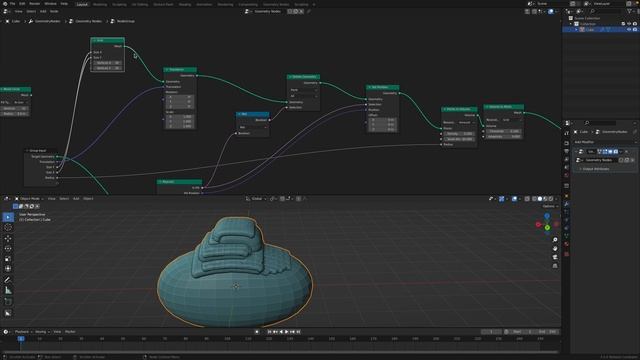Open the Playback dropdown in the timeline

24,332
